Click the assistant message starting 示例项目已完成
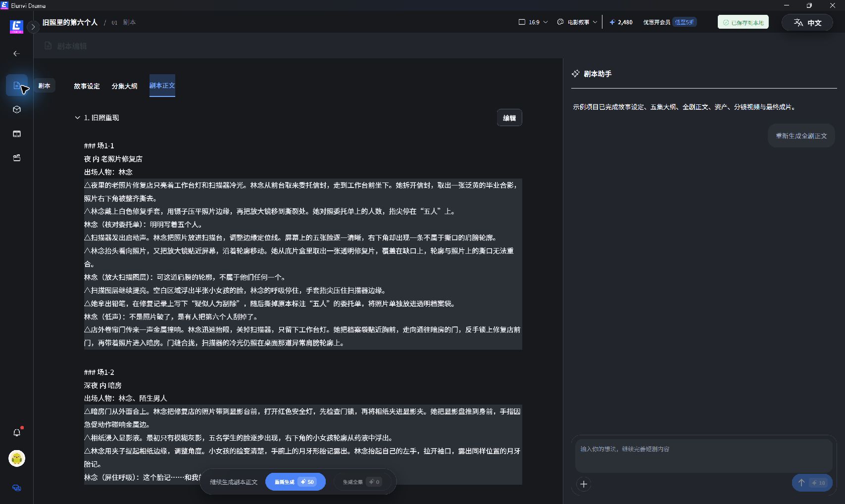The width and height of the screenshot is (845, 504). (x=685, y=107)
